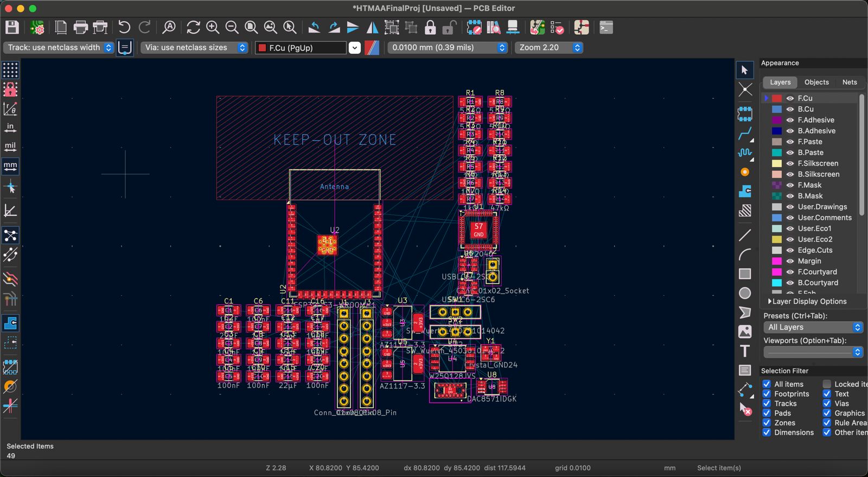Switch to the Objects tab
The height and width of the screenshot is (477, 868).
[816, 82]
